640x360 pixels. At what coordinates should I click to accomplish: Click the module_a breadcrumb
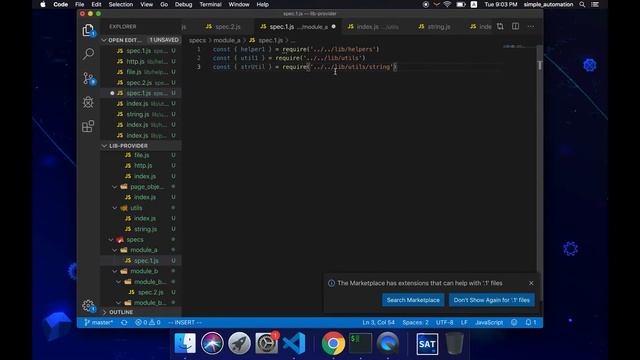(x=227, y=40)
